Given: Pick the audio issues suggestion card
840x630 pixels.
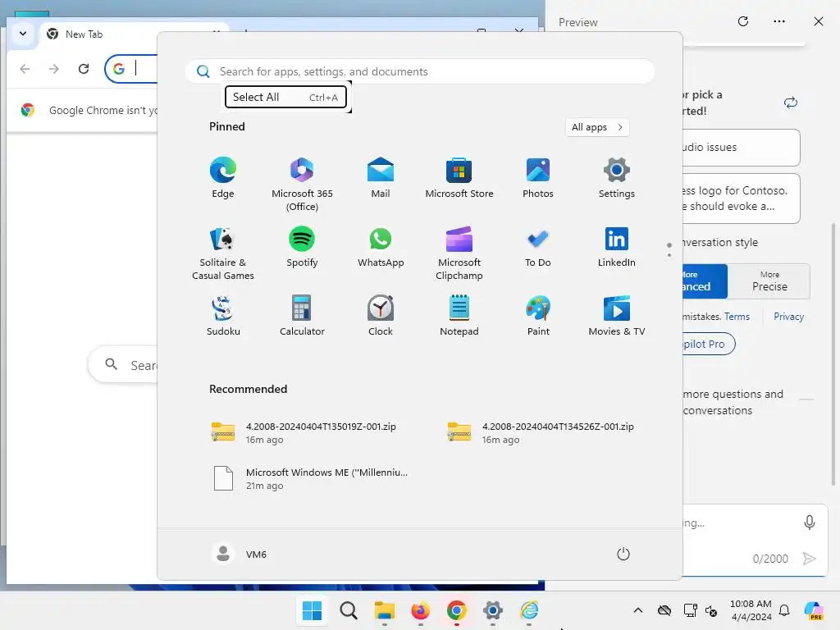Looking at the screenshot, I should click(742, 148).
